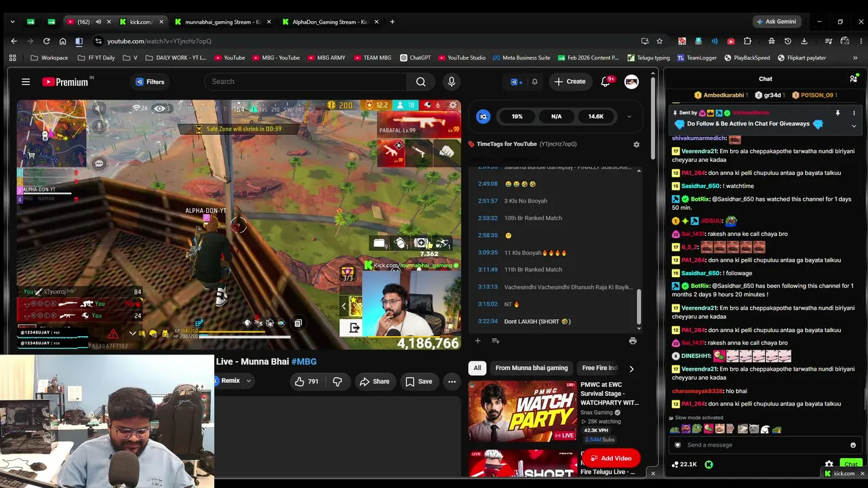Open the vidIQ circular logo icon
Image resolution: width=868 pixels, height=488 pixels.
[x=483, y=117]
